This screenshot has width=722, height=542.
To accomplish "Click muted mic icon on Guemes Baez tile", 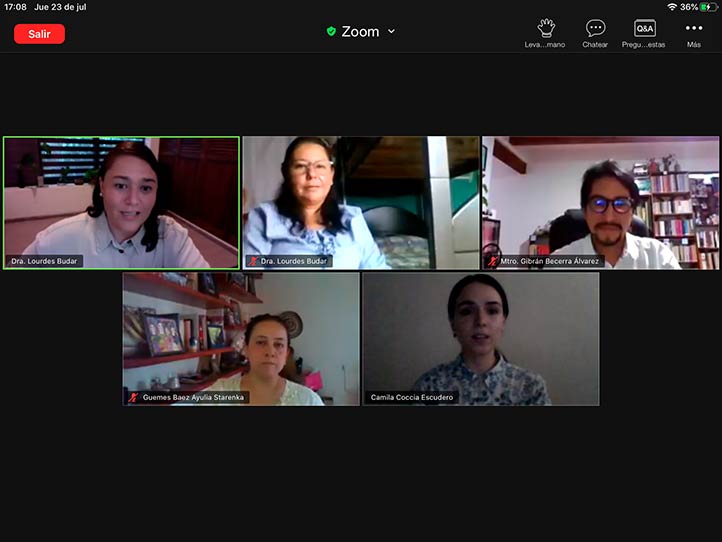I will pos(133,397).
